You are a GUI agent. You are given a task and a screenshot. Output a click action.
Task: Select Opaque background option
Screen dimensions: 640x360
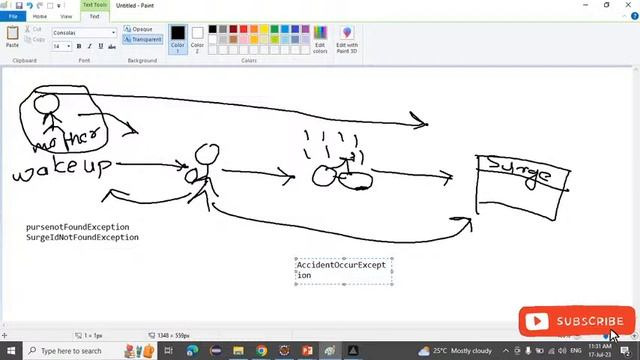[x=138, y=29]
